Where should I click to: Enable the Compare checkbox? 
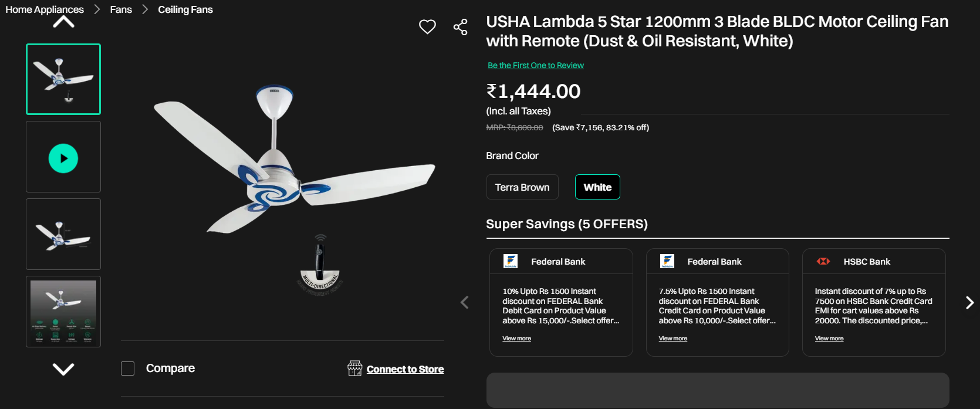tap(128, 369)
